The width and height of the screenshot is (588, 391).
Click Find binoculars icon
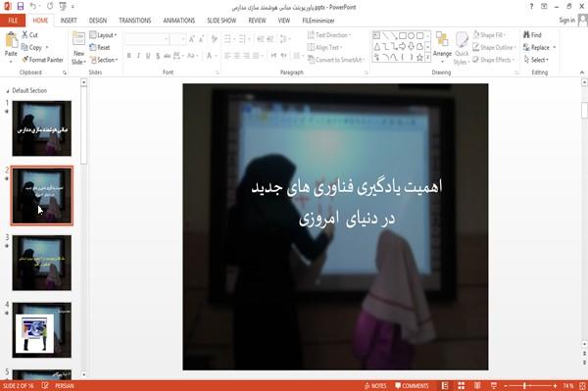coord(532,35)
